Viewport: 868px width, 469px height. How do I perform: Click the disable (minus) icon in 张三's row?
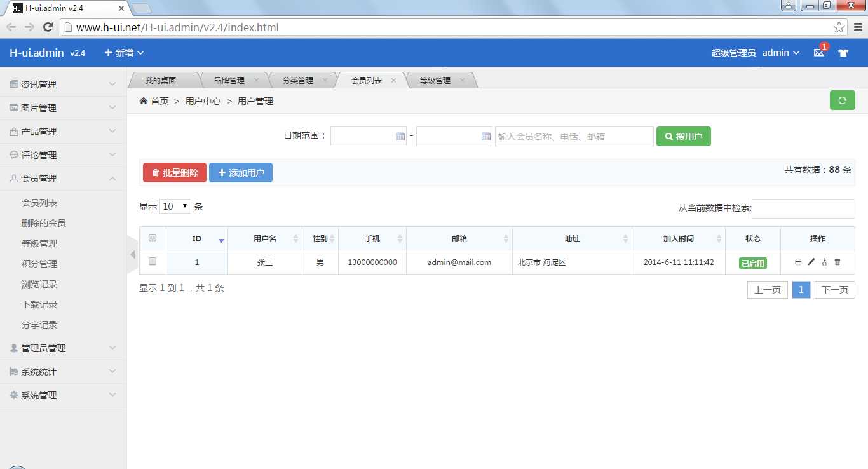(x=798, y=262)
